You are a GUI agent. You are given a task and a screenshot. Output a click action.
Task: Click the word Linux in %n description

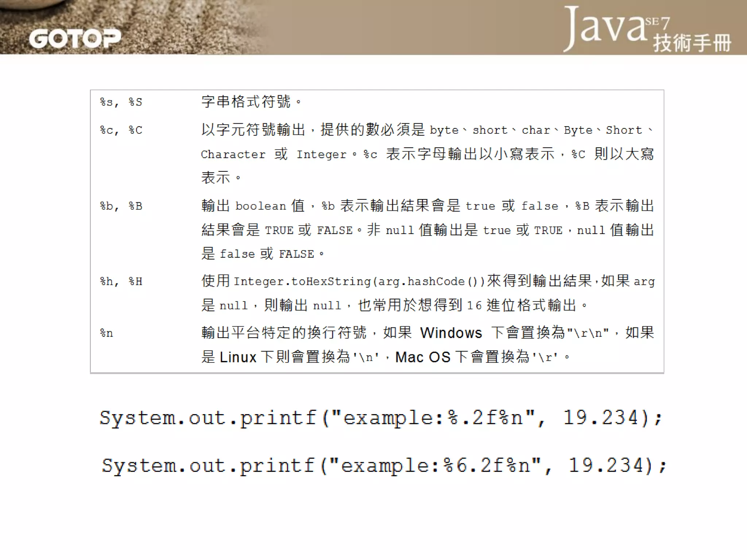(x=238, y=357)
